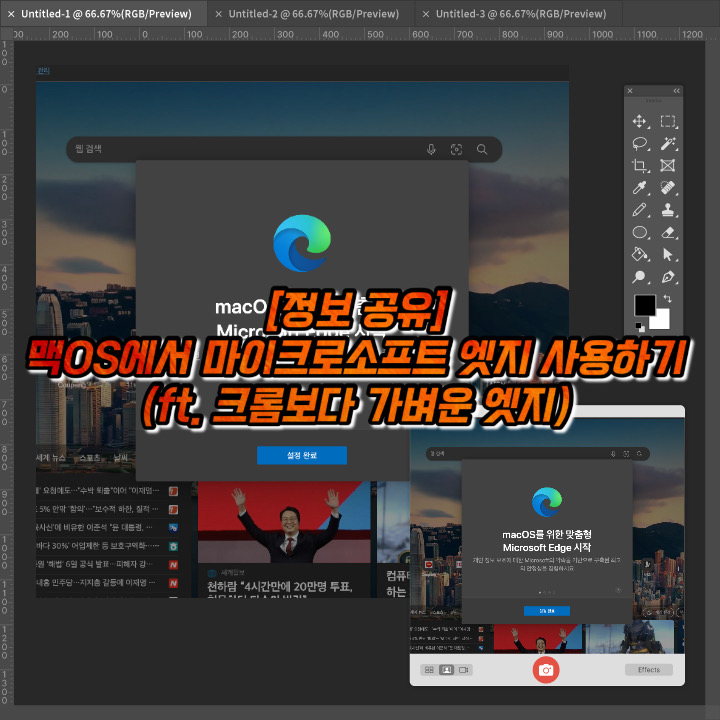720x720 pixels.
Task: Click the robot game thumbnail in Photo Booth preview
Action: click(629, 637)
